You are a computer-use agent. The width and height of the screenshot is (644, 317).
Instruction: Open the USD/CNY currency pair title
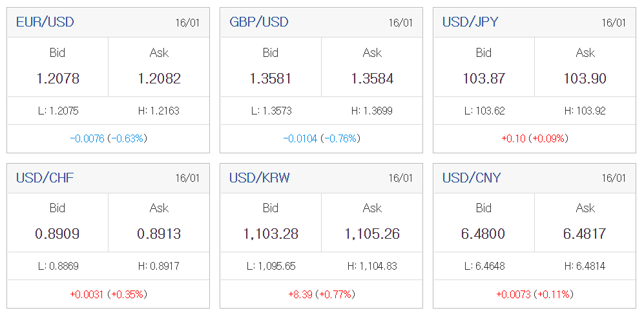472,178
